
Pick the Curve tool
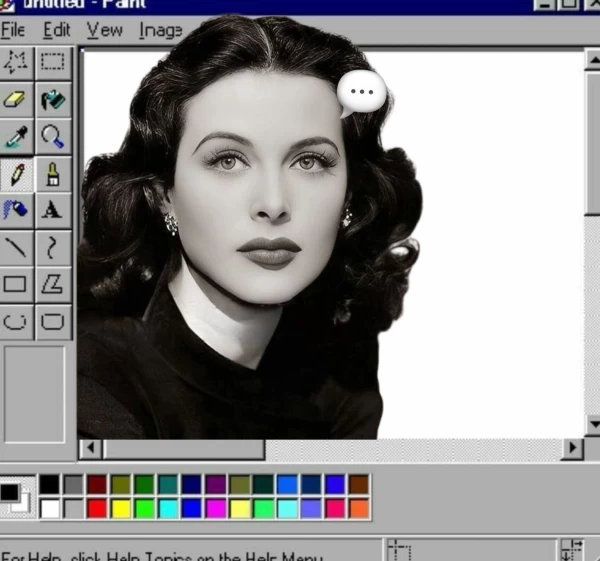(53, 247)
